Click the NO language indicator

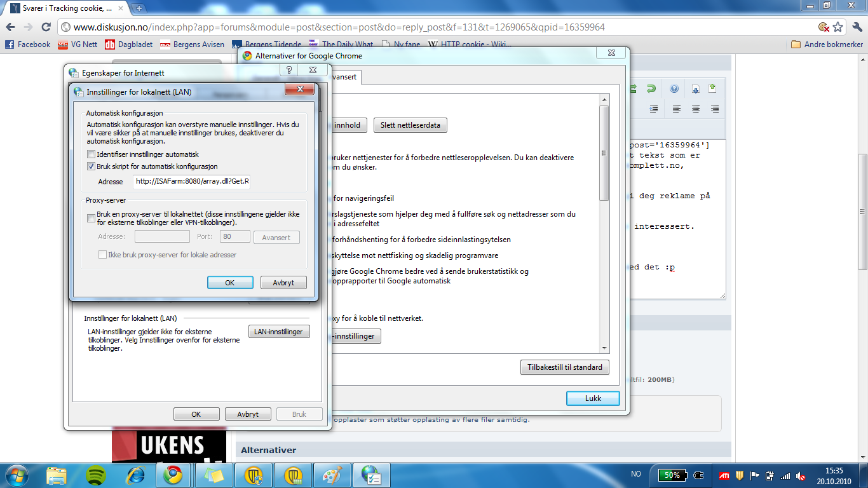636,475
